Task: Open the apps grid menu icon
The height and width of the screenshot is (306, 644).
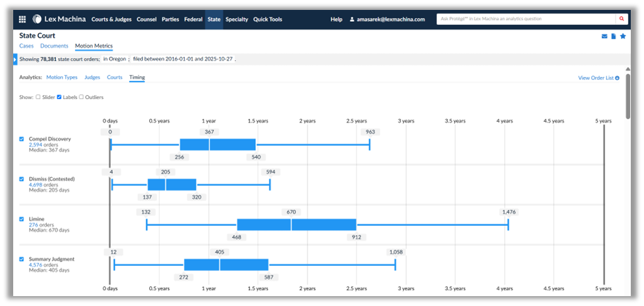Action: pyautogui.click(x=22, y=19)
